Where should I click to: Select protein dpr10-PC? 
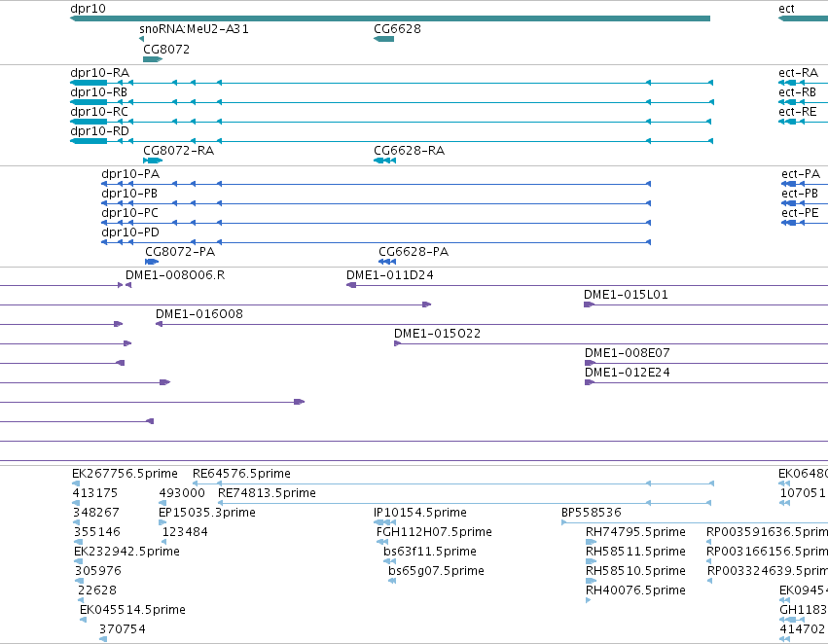pos(376,224)
